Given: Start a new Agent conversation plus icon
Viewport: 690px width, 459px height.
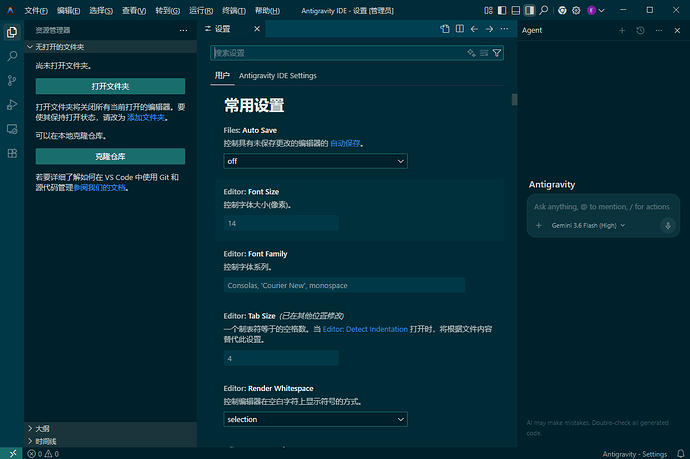Looking at the screenshot, I should [622, 30].
